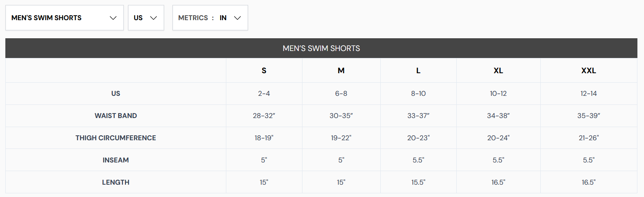644x197 pixels.
Task: Click the US row label in table
Action: pyautogui.click(x=116, y=93)
